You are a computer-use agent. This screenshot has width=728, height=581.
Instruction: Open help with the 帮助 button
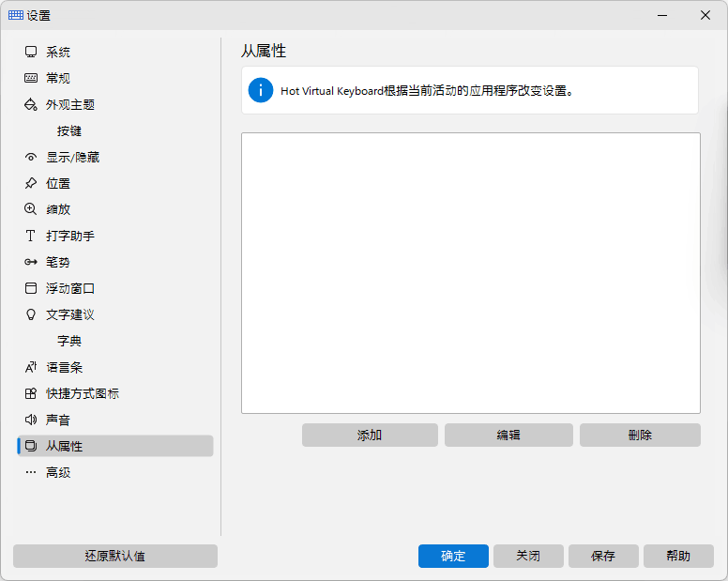[678, 556]
